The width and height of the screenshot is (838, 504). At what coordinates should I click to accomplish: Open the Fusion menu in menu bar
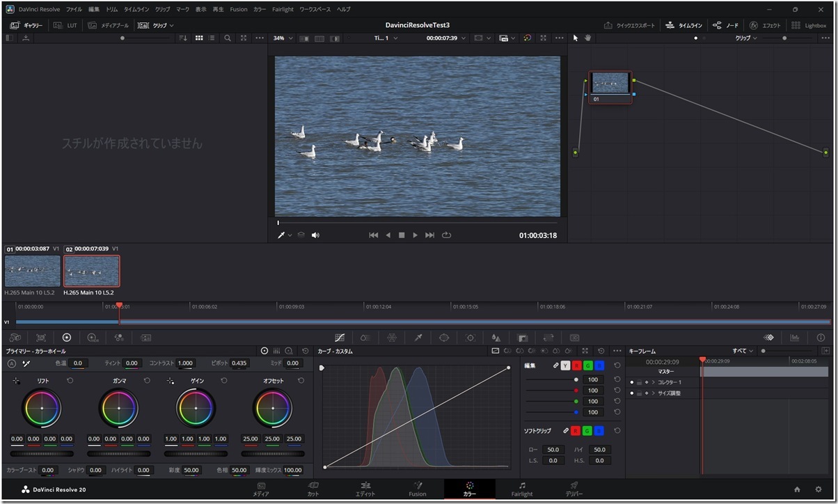pos(238,10)
